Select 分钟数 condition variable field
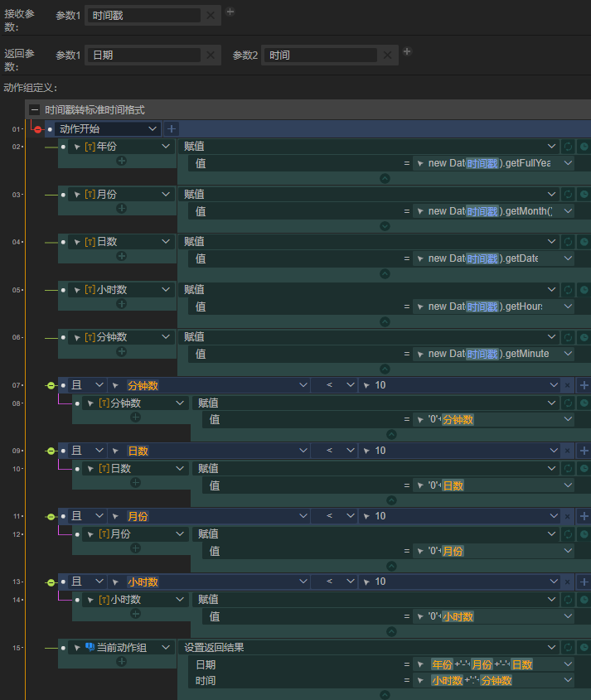The image size is (591, 700). [209, 385]
